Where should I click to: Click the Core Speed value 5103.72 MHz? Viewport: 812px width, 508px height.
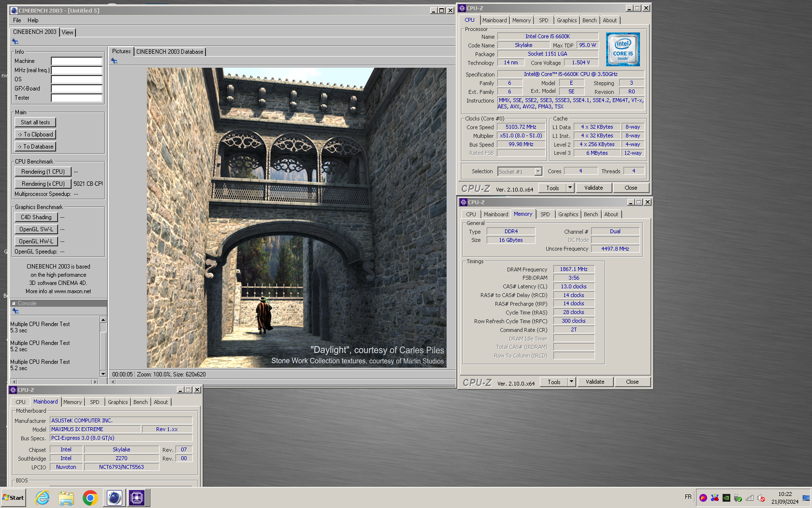(x=521, y=127)
